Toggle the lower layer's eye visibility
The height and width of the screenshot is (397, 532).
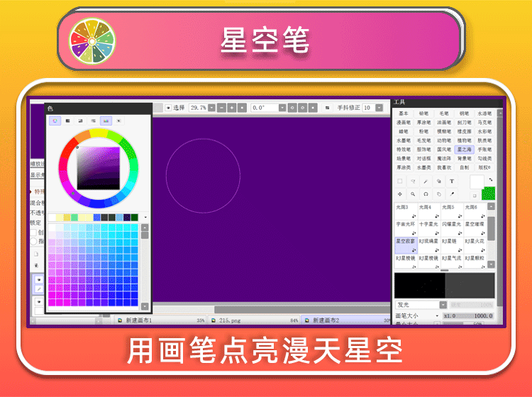pyautogui.click(x=39, y=301)
